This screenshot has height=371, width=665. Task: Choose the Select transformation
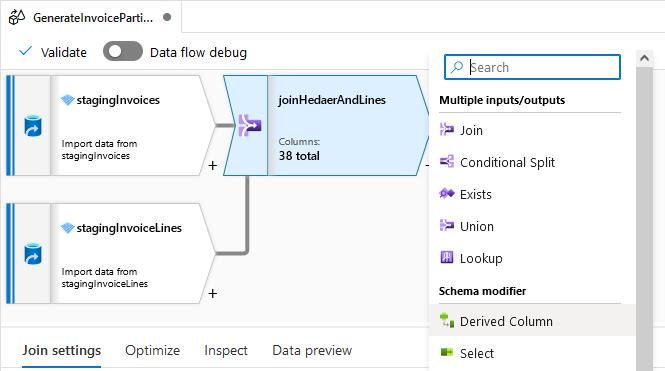[532, 353]
